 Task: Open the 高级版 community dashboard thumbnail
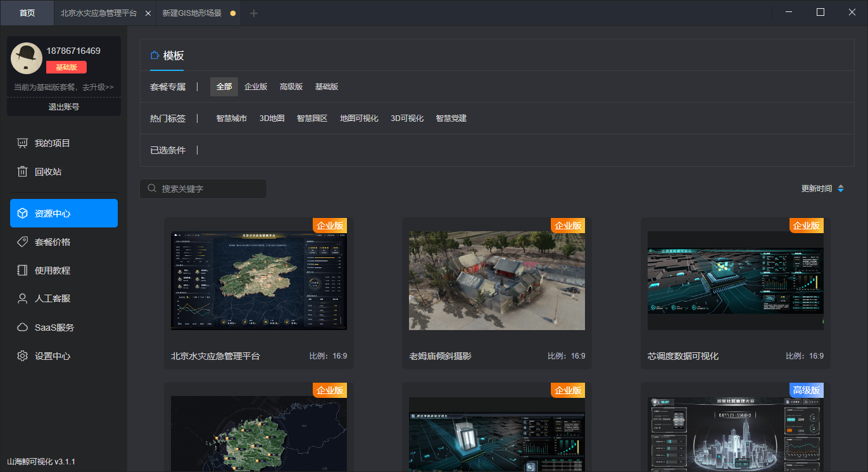point(736,434)
